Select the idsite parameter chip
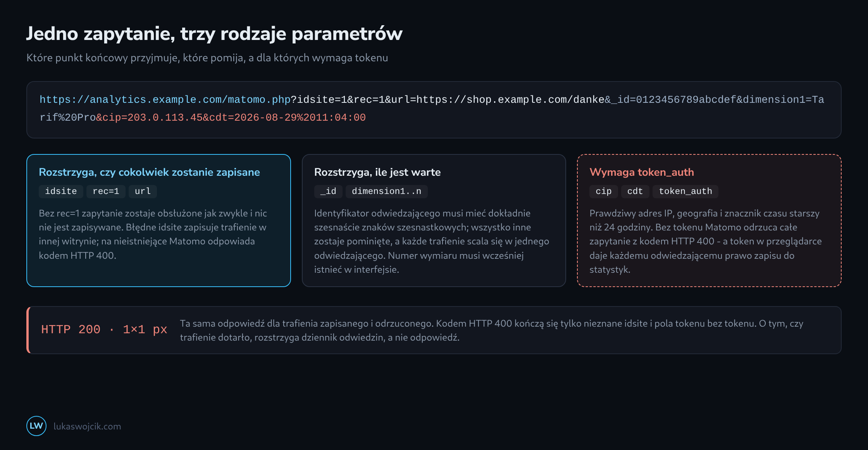The image size is (868, 450). 61,191
